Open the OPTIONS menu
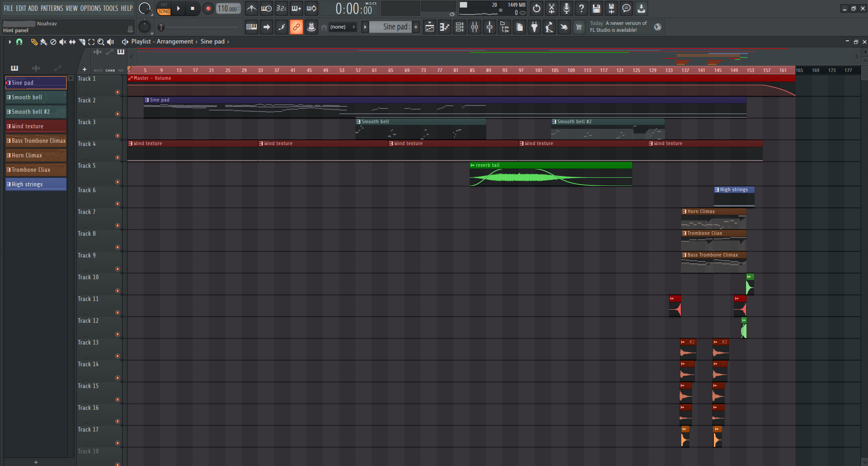Viewport: 868px width, 466px height. pyautogui.click(x=91, y=8)
